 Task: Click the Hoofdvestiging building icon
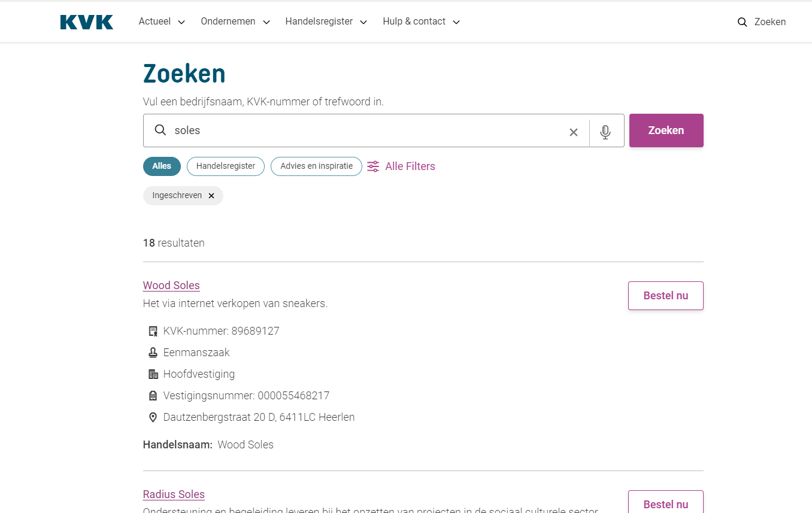(x=153, y=374)
